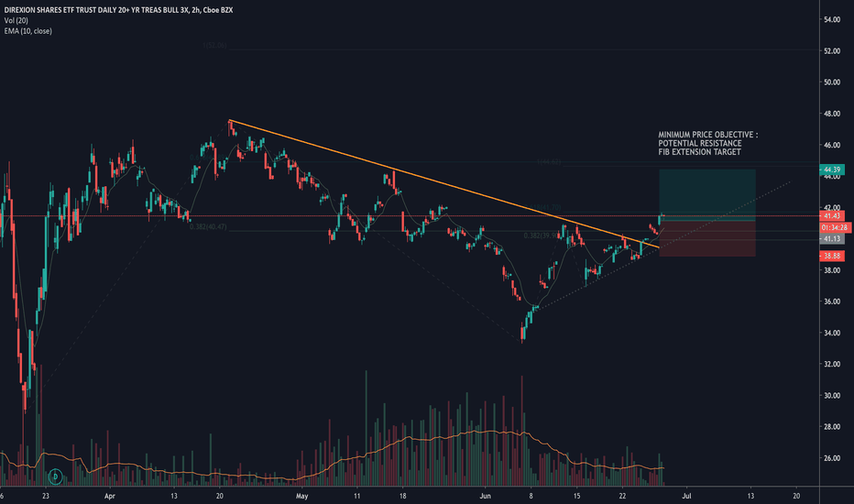This screenshot has width=854, height=504.
Task: Click the 54.00 price axis label
Action: 832,19
